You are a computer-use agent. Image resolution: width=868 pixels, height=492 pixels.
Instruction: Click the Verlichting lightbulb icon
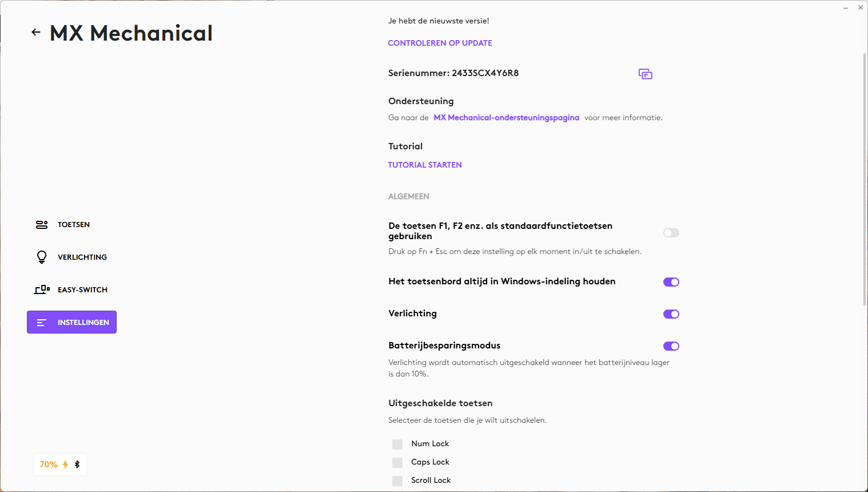pos(42,257)
